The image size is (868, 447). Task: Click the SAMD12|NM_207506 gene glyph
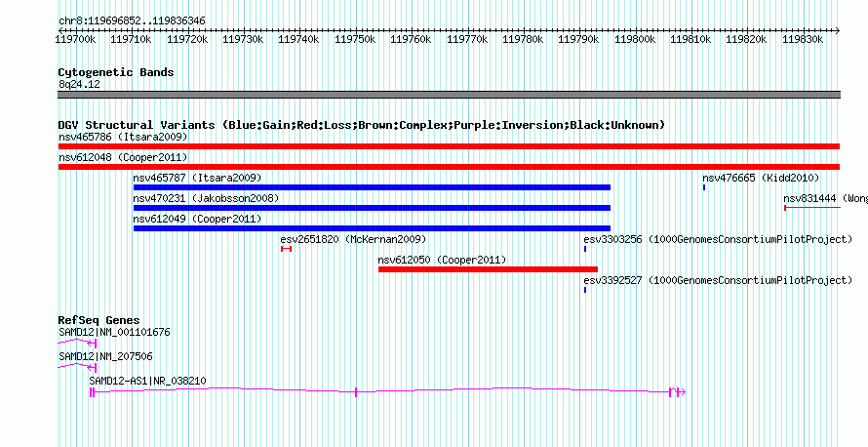pyautogui.click(x=77, y=367)
